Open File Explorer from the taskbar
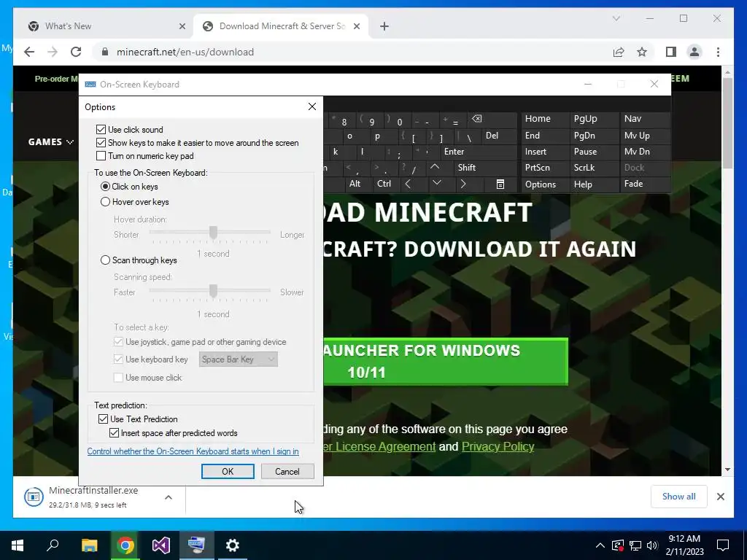Image resolution: width=747 pixels, height=560 pixels. [89, 545]
